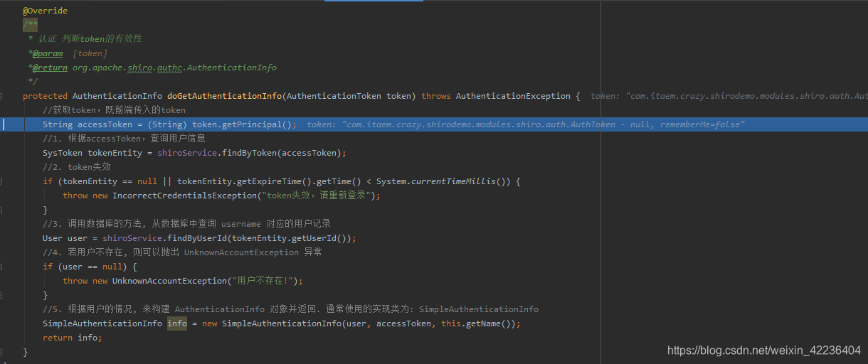The height and width of the screenshot is (364, 868).
Task: Click '[token]' in the Javadoc comment
Action: pos(90,53)
